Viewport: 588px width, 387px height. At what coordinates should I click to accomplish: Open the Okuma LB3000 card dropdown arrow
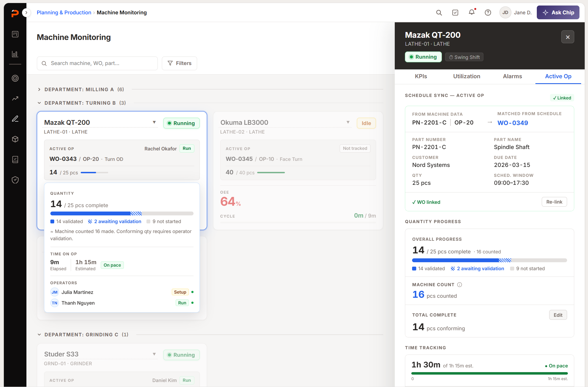[x=348, y=122]
